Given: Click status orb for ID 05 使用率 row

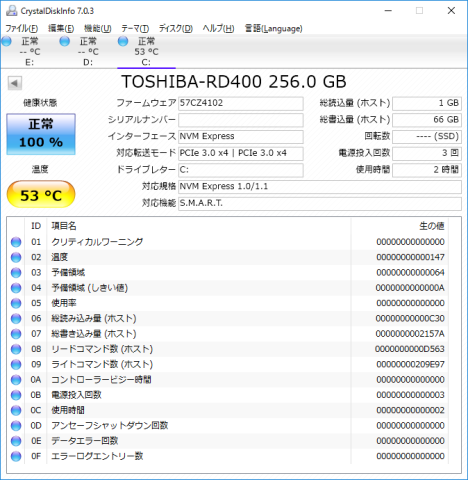Looking at the screenshot, I should (x=16, y=303).
